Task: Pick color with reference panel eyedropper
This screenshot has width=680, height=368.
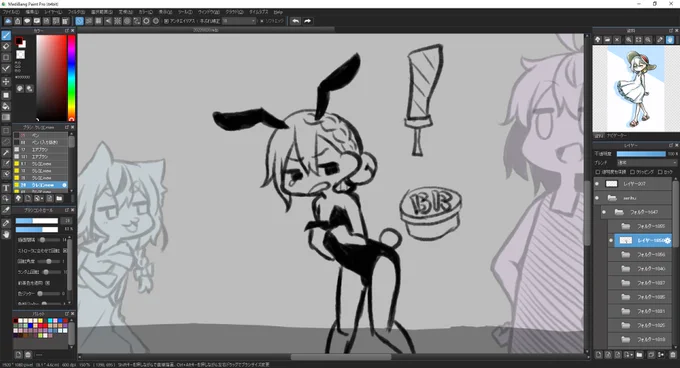Action: (x=660, y=40)
